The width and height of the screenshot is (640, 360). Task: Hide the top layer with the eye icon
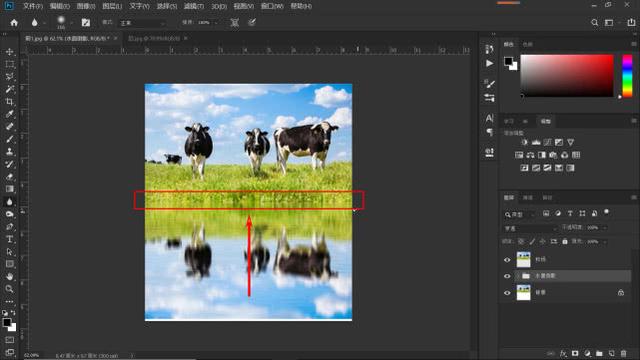pos(507,260)
